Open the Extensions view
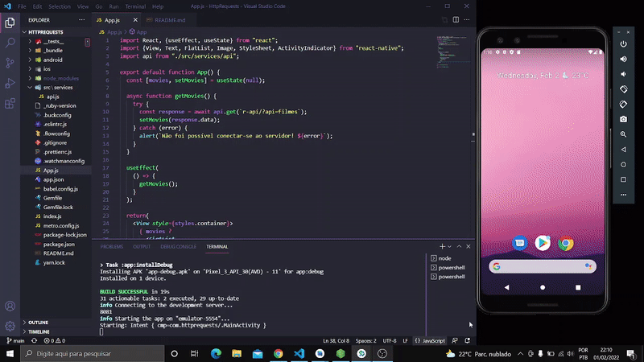Viewport: 644px width, 362px height. point(10,103)
